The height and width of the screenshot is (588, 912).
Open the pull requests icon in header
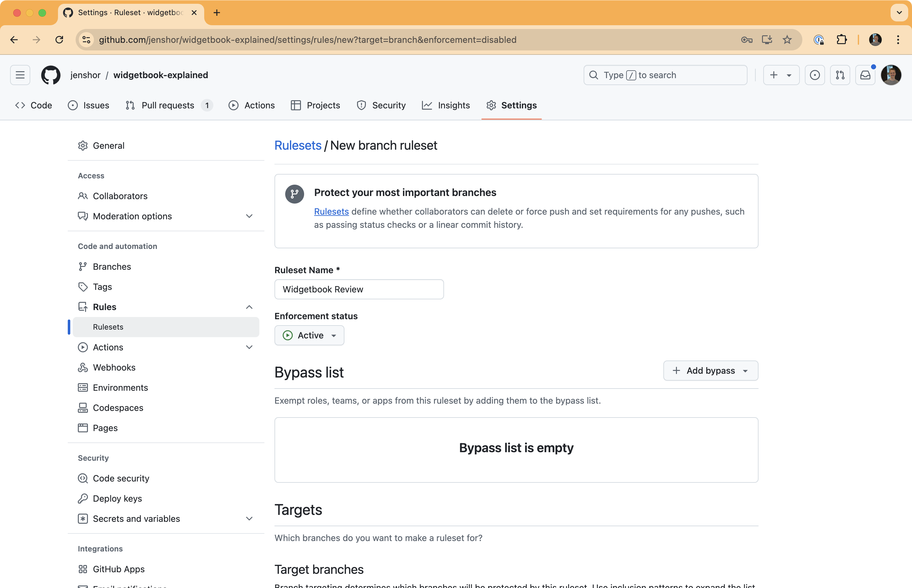840,75
